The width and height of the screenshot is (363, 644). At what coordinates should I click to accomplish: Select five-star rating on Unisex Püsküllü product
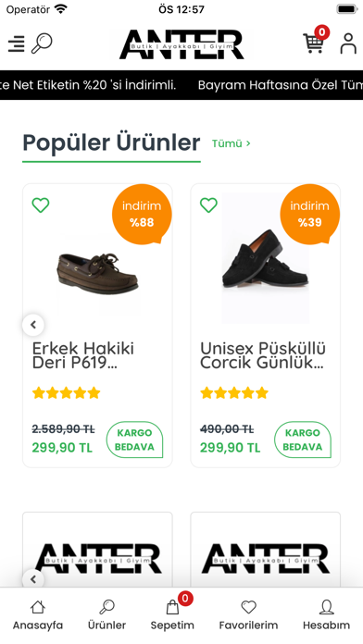click(262, 393)
